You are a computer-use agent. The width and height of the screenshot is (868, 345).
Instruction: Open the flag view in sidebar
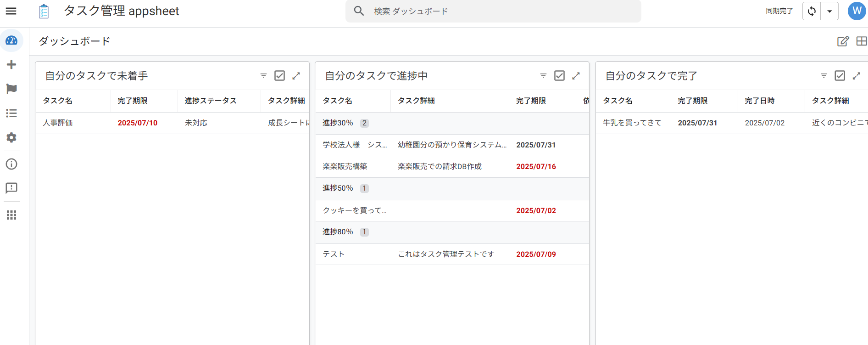[x=11, y=89]
